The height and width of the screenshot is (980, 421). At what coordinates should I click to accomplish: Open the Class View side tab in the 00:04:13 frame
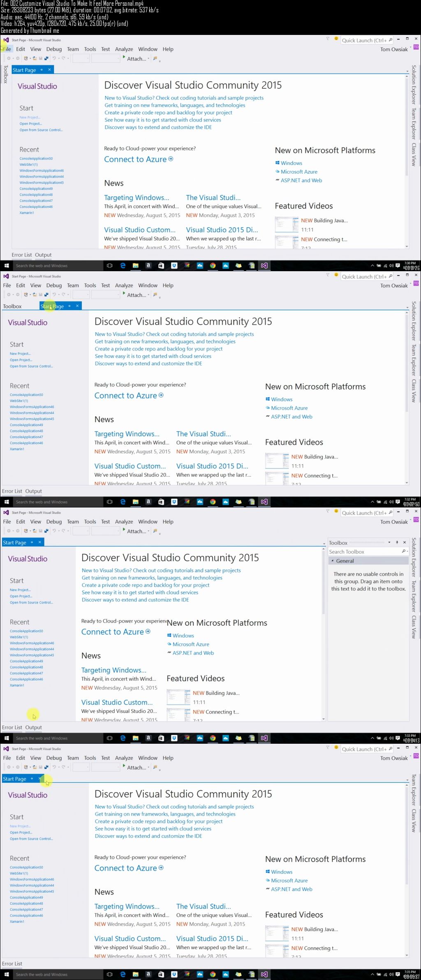(x=414, y=627)
